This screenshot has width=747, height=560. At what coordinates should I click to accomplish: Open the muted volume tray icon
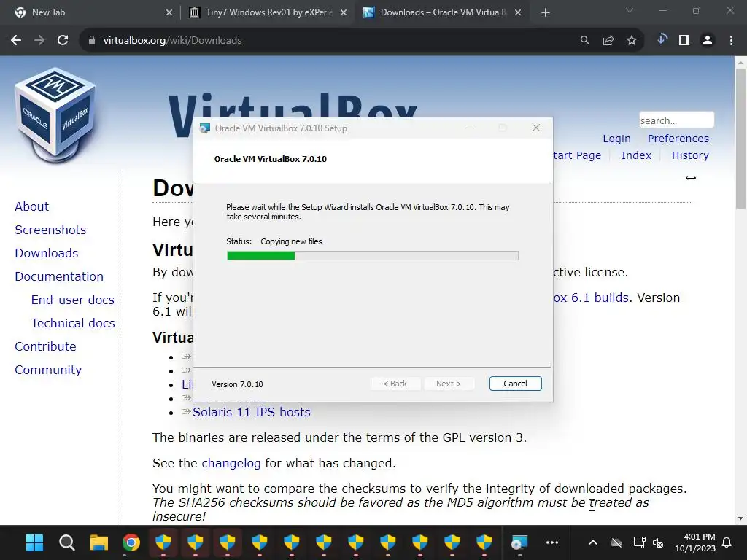[x=658, y=542]
